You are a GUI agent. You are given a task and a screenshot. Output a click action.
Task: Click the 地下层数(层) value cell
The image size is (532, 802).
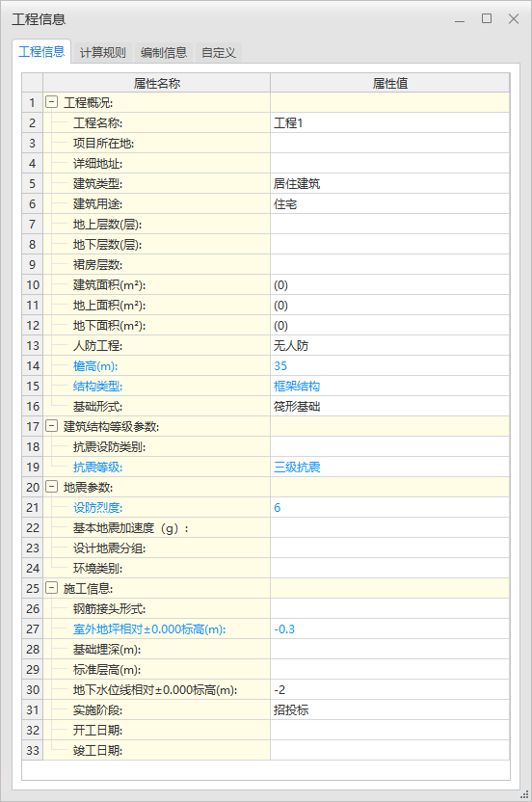point(389,245)
